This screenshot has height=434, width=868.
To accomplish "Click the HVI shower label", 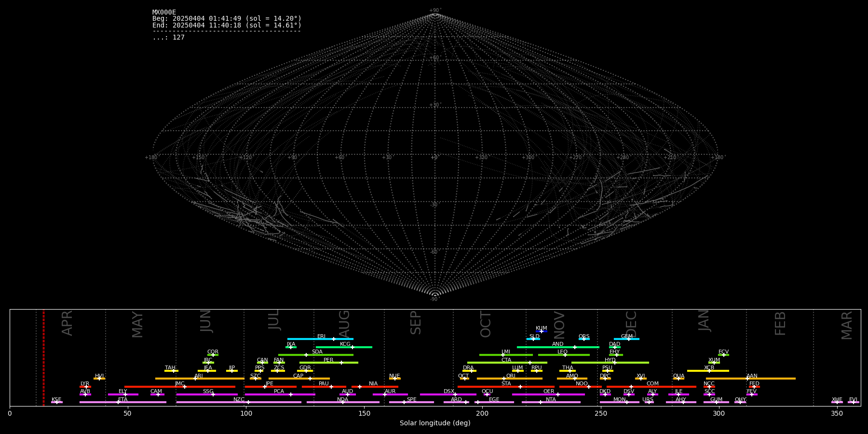I will (99, 376).
